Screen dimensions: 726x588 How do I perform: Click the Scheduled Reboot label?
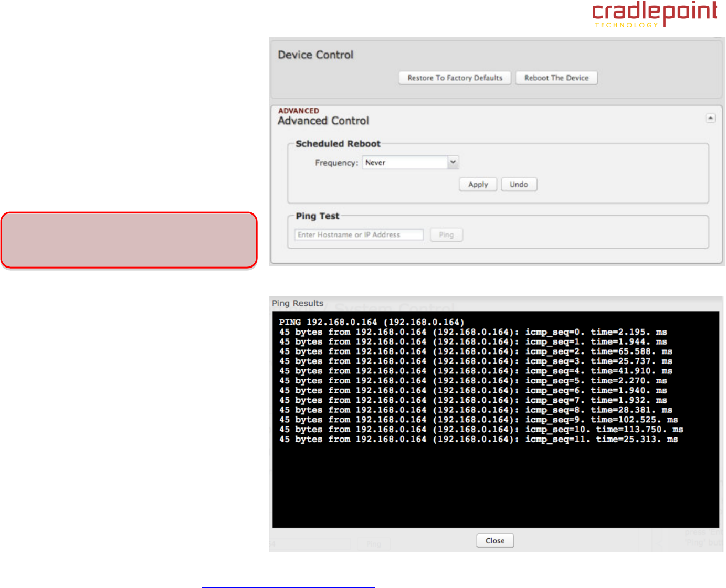click(338, 144)
